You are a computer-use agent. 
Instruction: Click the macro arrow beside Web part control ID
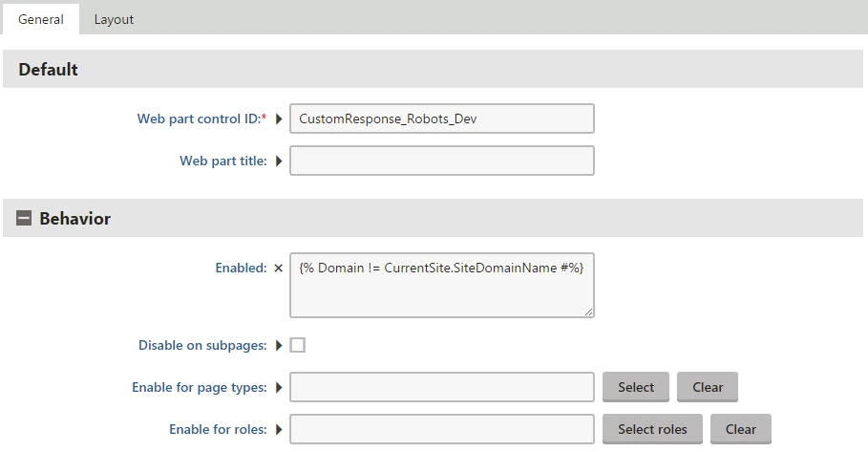coord(279,118)
